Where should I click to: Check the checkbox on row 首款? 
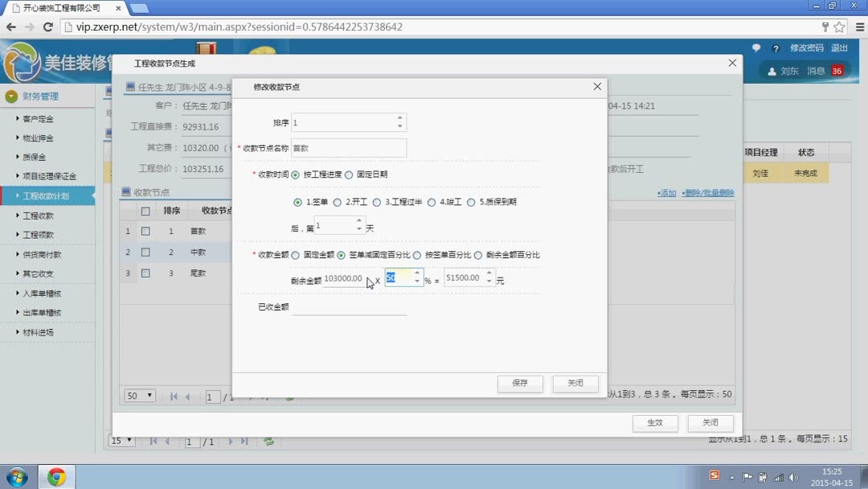[x=146, y=231]
